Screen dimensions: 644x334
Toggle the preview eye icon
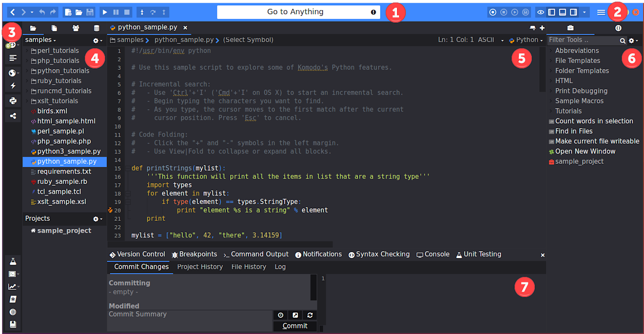click(x=541, y=12)
